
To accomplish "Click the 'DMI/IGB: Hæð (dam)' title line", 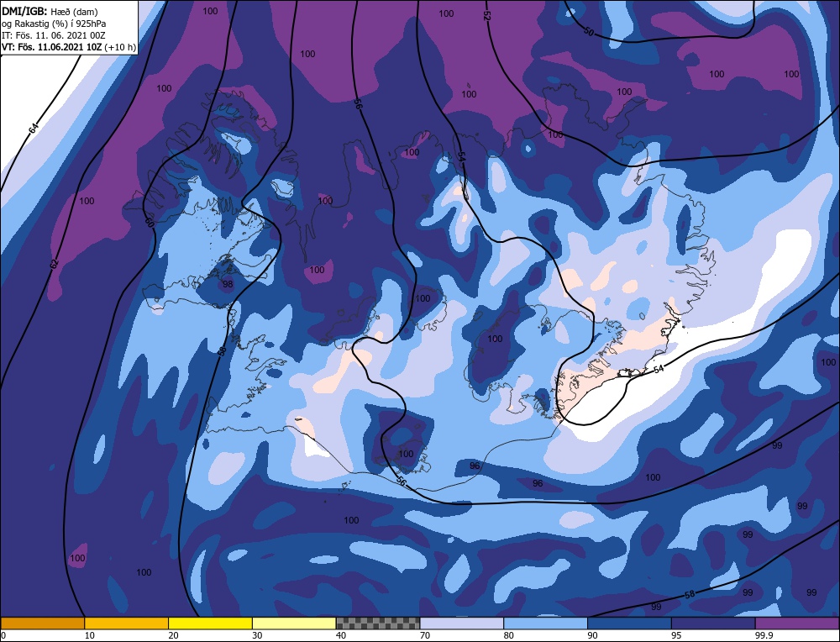I will 50,12.
